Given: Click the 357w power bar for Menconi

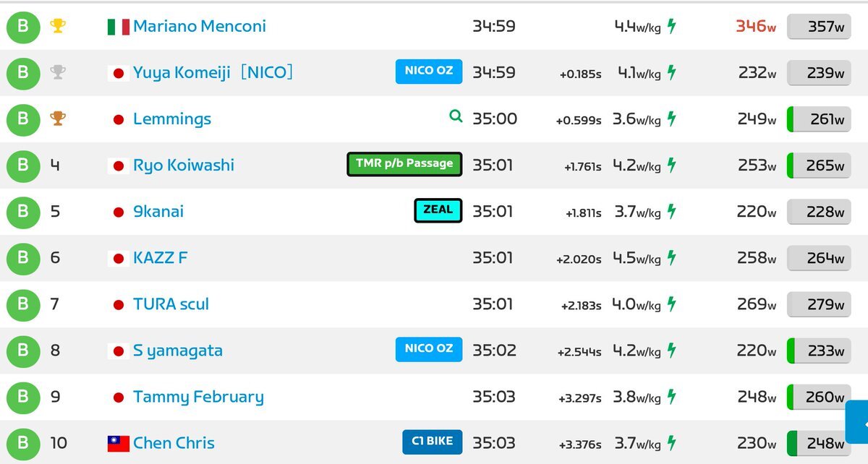Looking at the screenshot, I should point(819,27).
